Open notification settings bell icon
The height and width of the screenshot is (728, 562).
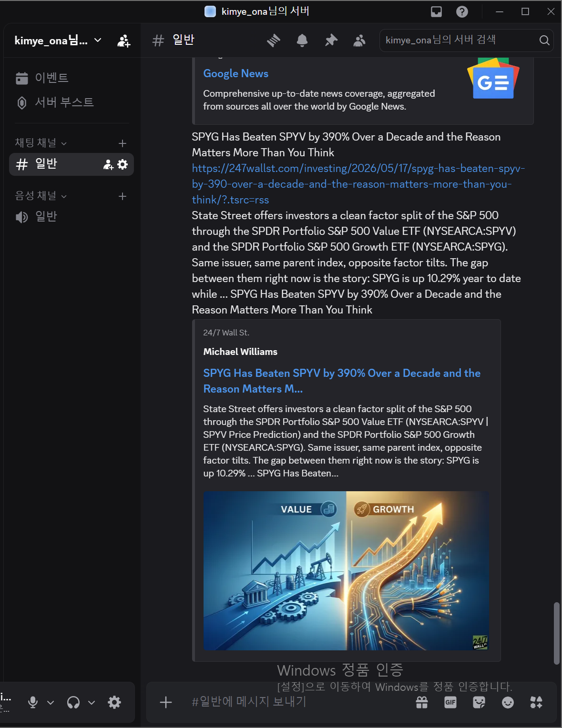(x=302, y=40)
